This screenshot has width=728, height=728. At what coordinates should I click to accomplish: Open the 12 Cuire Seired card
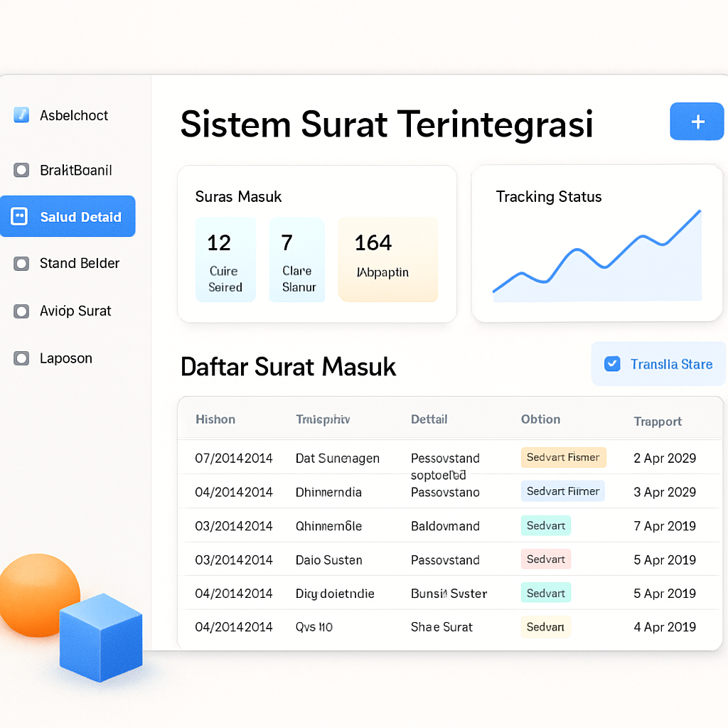point(225,260)
